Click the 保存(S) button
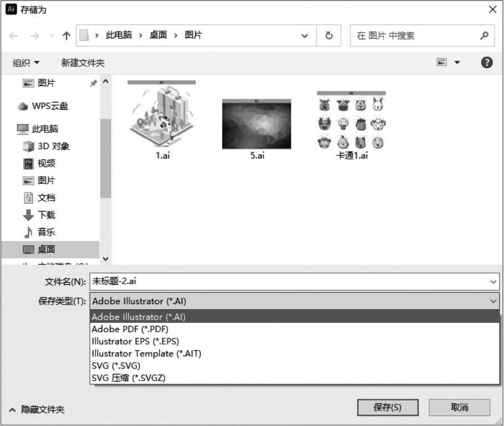Image resolution: width=504 pixels, height=426 pixels. coord(388,407)
